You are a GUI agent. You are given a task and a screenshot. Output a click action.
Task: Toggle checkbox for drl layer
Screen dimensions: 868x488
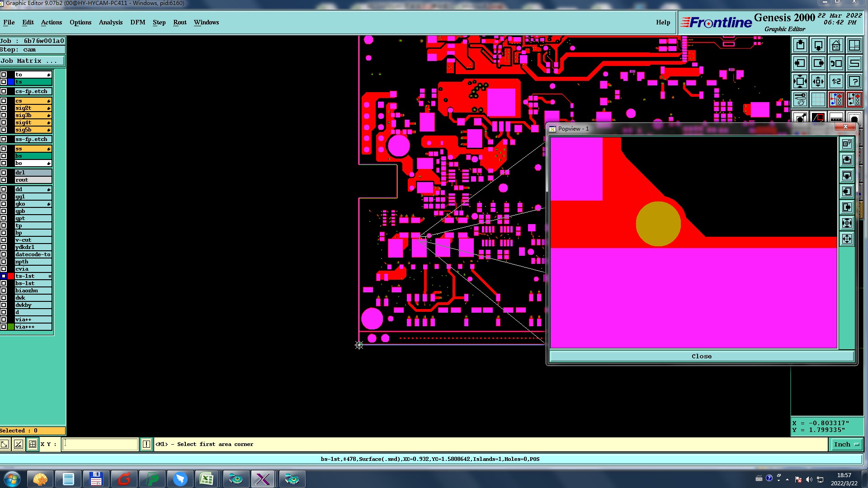pos(4,173)
